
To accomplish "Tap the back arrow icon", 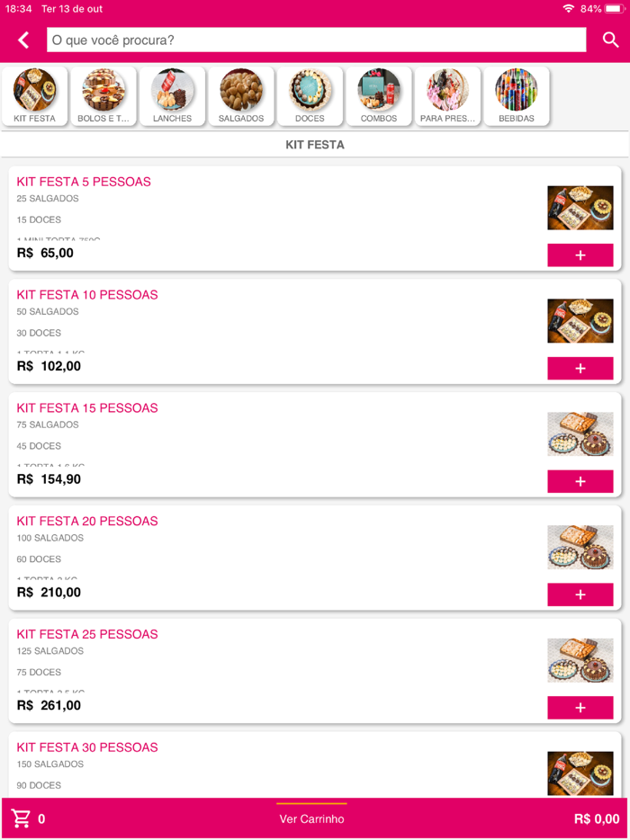I will 23,40.
